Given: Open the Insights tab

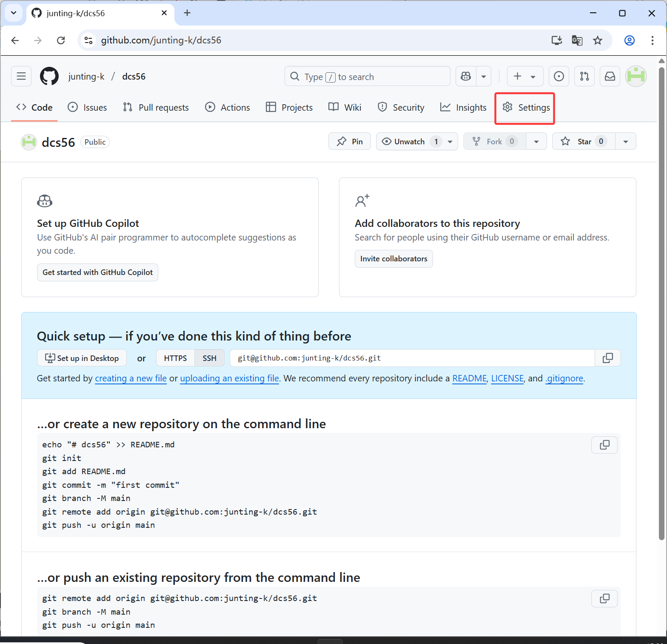Looking at the screenshot, I should tap(463, 108).
